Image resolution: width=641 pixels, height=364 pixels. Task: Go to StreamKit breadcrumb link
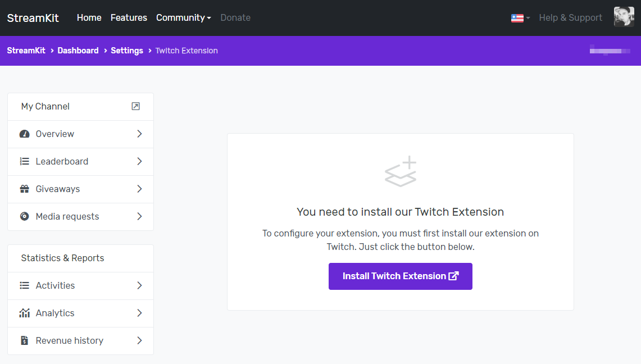(26, 51)
